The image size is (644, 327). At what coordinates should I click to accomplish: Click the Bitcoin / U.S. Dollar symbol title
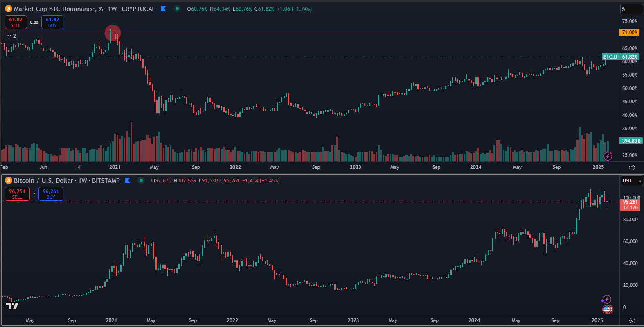tap(67, 180)
